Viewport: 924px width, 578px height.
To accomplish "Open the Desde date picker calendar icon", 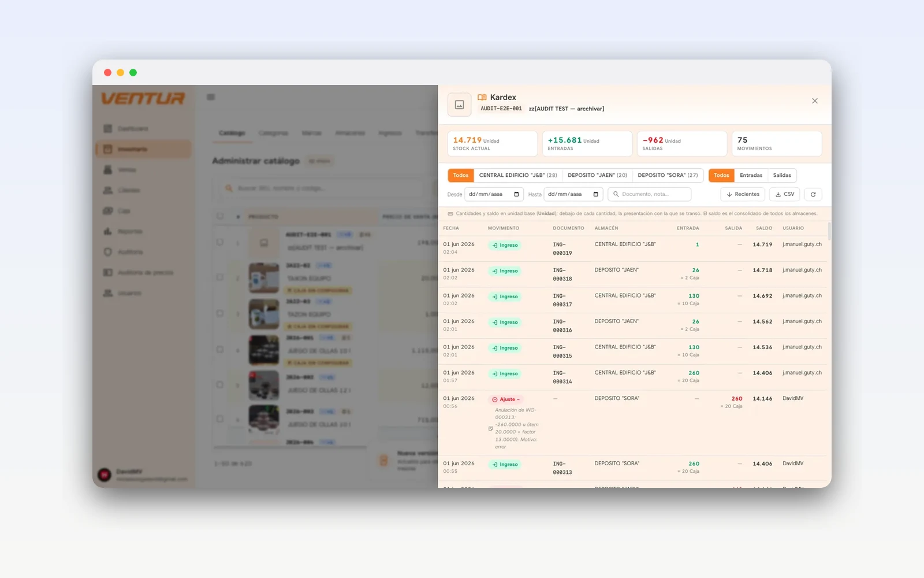I will click(x=516, y=194).
